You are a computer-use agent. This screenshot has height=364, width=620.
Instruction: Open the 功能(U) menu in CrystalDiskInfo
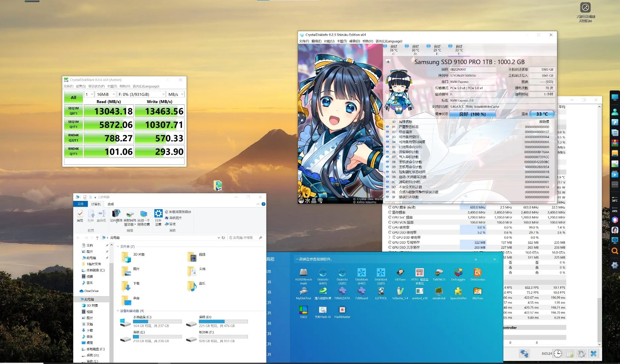tap(329, 41)
